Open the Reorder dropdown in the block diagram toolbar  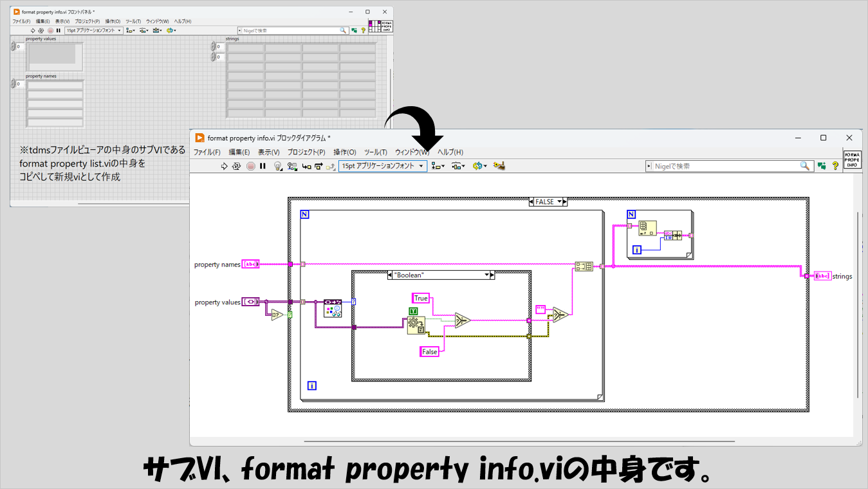479,166
